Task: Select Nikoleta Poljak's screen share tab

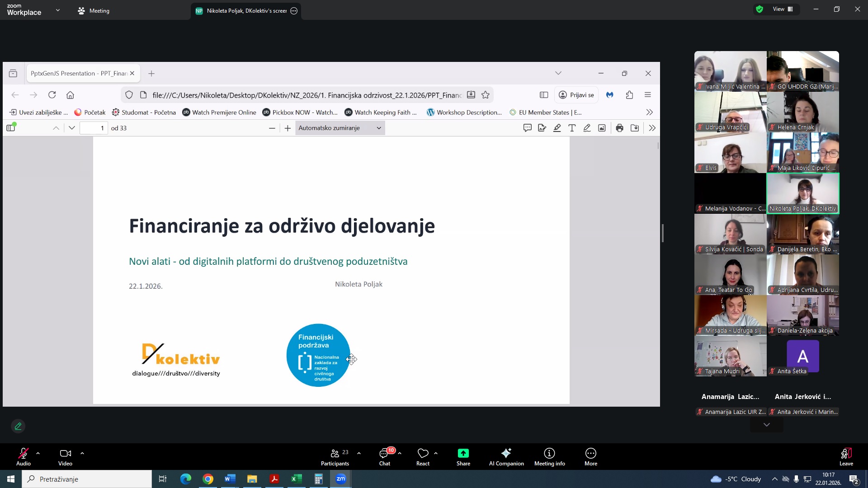Action: (x=246, y=10)
